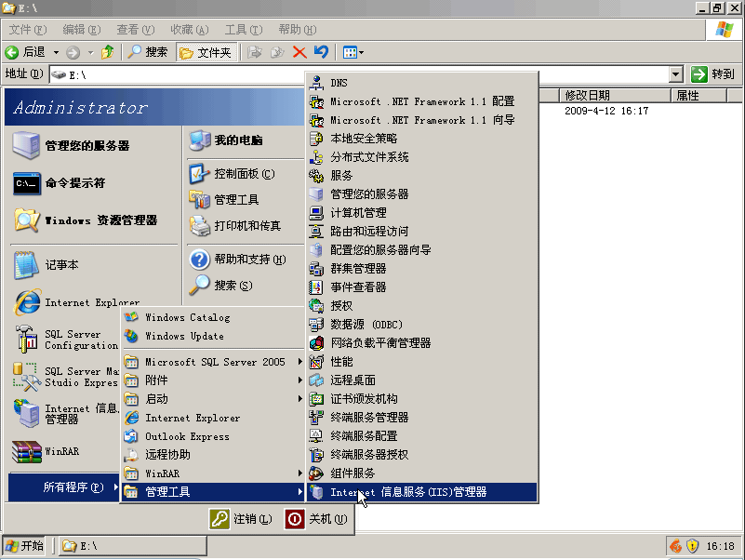Open 性能 monitor entry
This screenshot has height=560, width=745.
[422, 362]
